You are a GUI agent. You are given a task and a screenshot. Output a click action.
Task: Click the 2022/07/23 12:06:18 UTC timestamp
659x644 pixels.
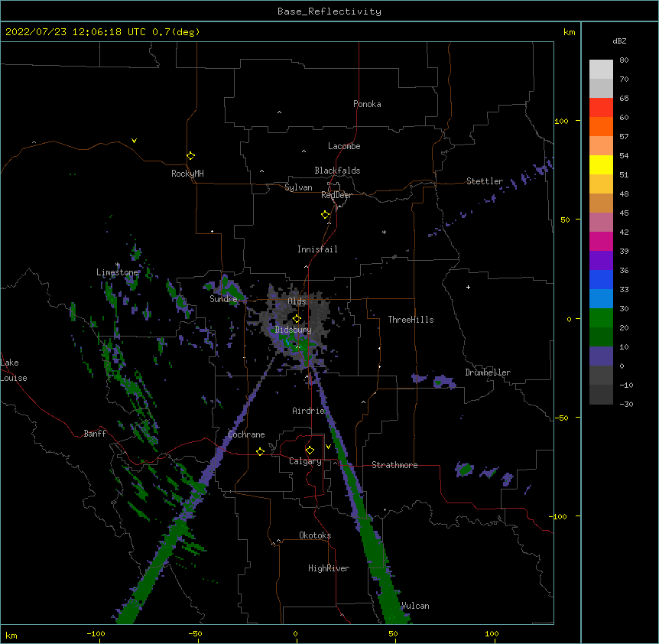[76, 32]
